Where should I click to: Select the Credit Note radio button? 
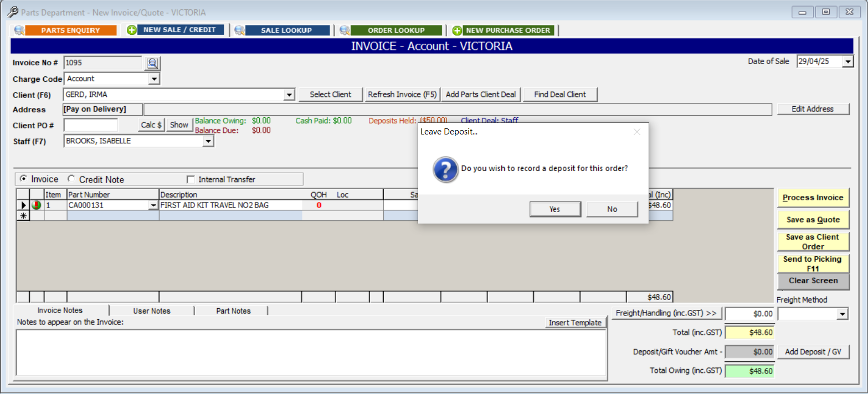(x=71, y=179)
